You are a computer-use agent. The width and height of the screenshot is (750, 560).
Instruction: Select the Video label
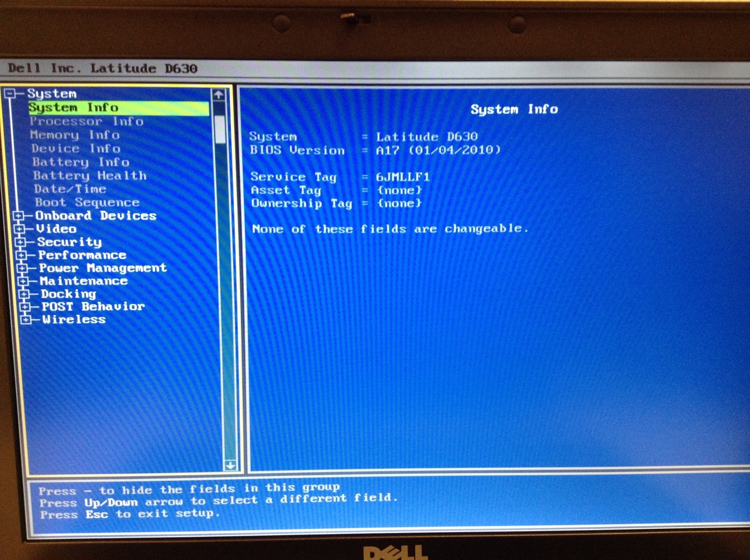point(57,229)
